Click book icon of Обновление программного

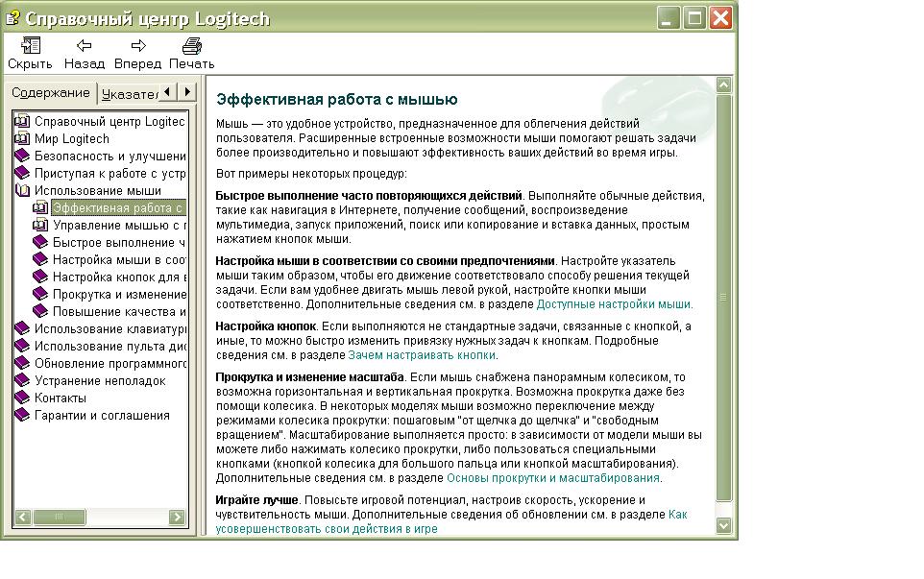click(22, 363)
